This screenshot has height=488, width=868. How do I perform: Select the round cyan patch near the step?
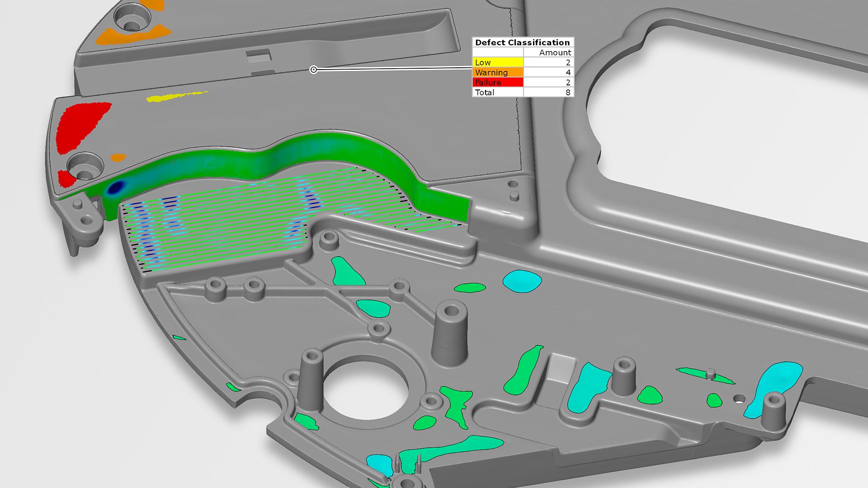(522, 281)
